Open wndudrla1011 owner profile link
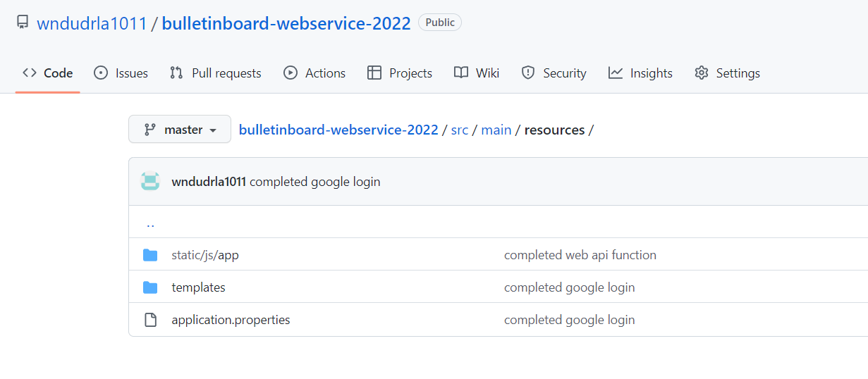868x379 pixels. (92, 23)
